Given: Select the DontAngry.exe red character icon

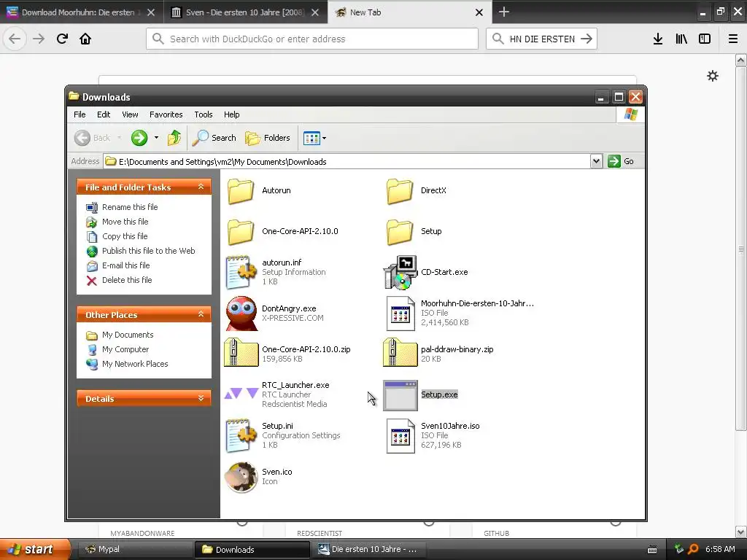Looking at the screenshot, I should click(x=241, y=314).
